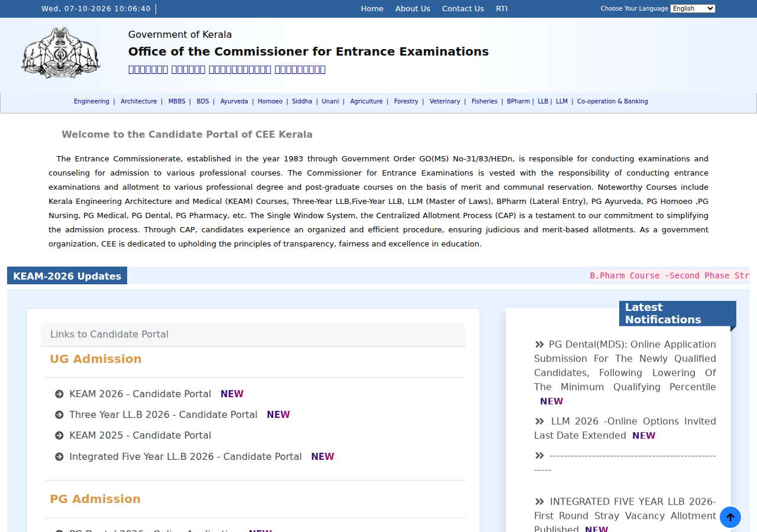Viewport: 757px width, 532px height.
Task: Click the scroll-to-top arrow button
Action: 730,517
